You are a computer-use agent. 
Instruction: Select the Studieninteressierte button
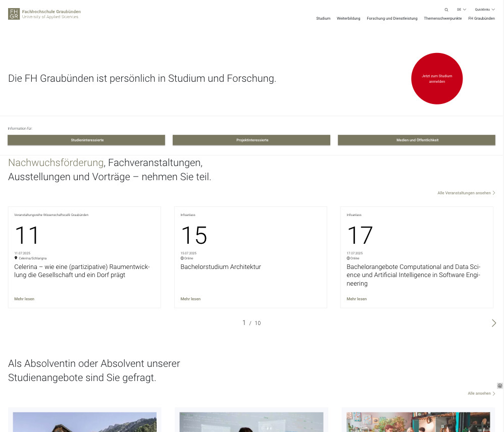(x=86, y=140)
